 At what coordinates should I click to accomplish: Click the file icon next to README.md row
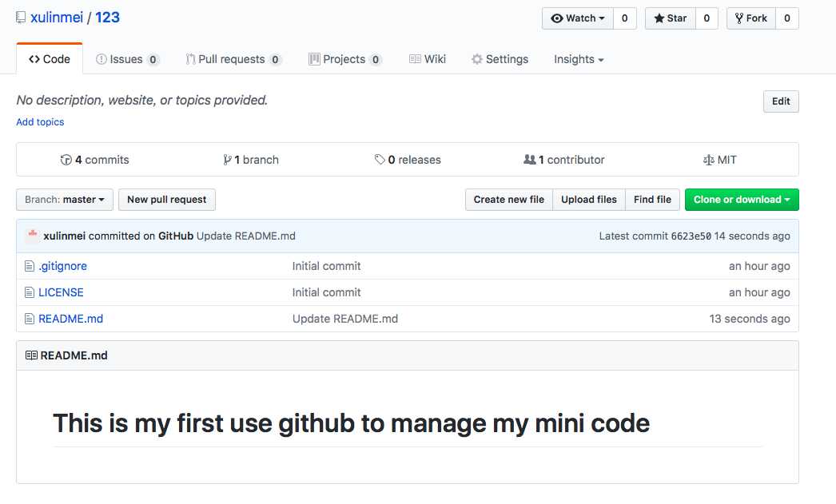[30, 319]
